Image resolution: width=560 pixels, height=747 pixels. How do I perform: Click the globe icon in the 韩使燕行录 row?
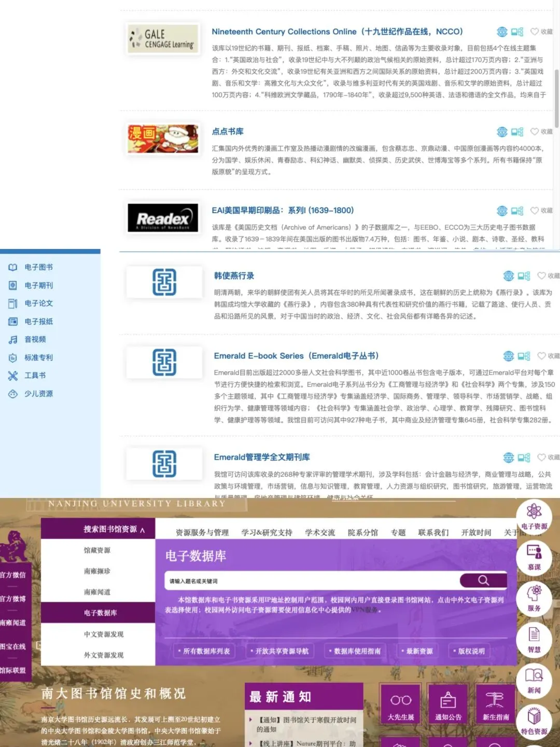[509, 276]
